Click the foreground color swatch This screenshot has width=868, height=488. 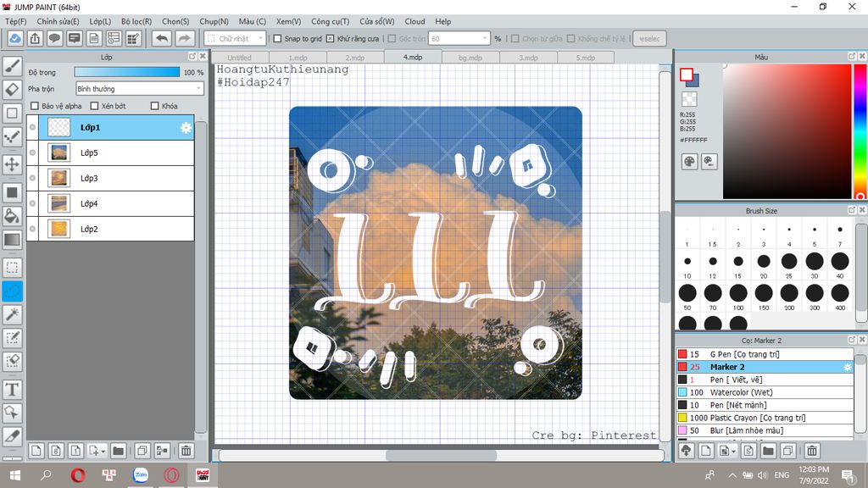click(x=686, y=75)
